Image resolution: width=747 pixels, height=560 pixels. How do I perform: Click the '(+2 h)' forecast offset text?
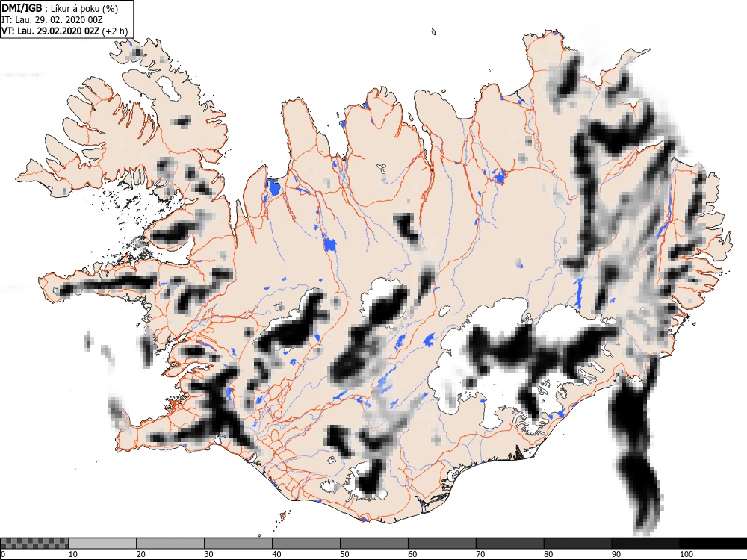point(115,31)
